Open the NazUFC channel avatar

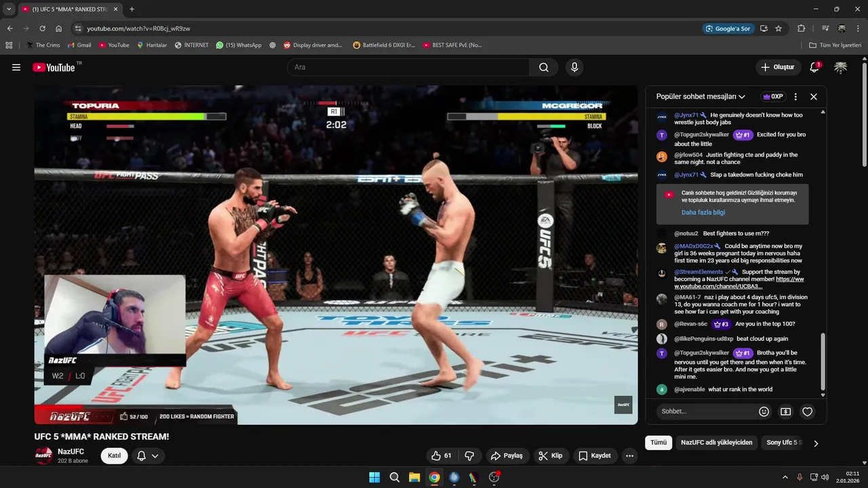click(x=43, y=455)
